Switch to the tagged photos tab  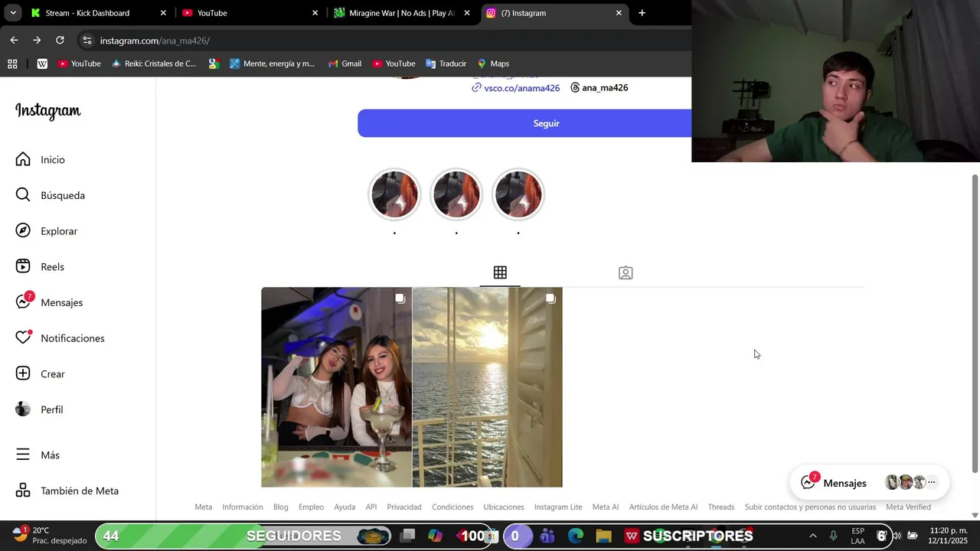coord(626,272)
